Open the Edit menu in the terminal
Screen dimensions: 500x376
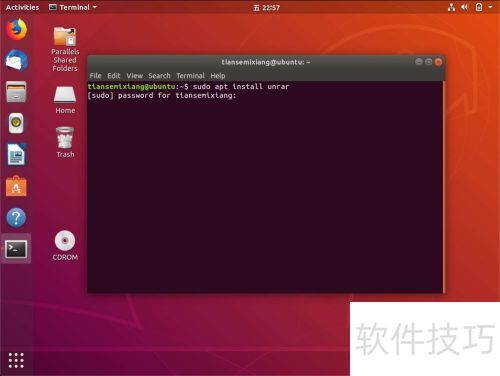[113, 76]
